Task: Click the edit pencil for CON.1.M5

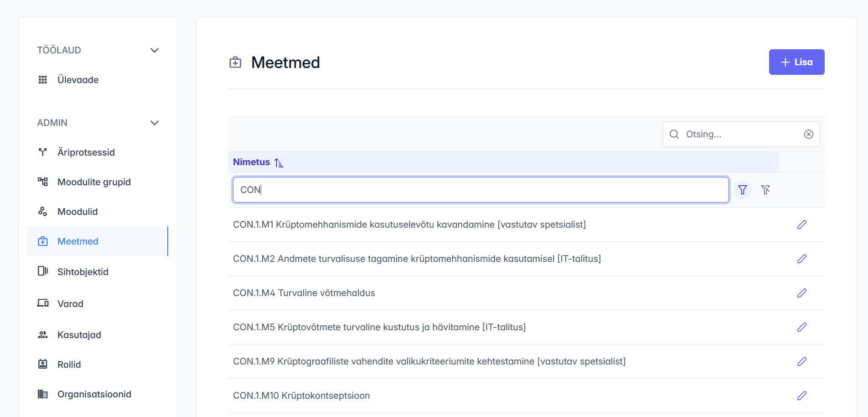Action: click(802, 327)
